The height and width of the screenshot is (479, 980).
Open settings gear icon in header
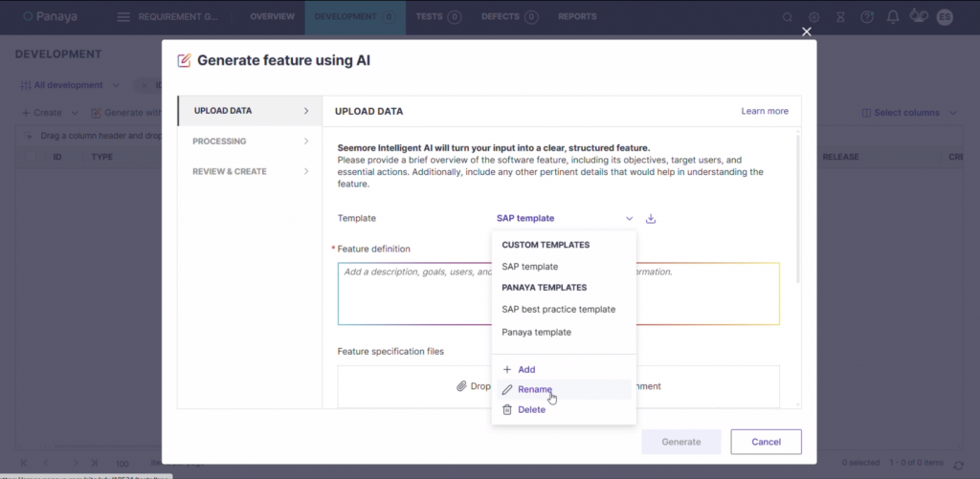[813, 17]
